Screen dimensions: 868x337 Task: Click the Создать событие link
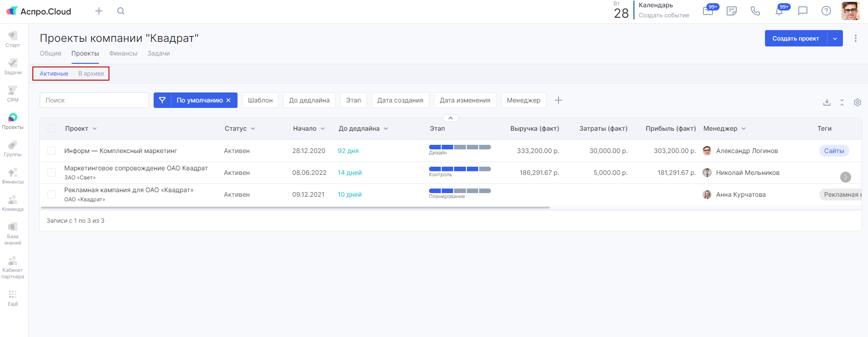point(664,15)
